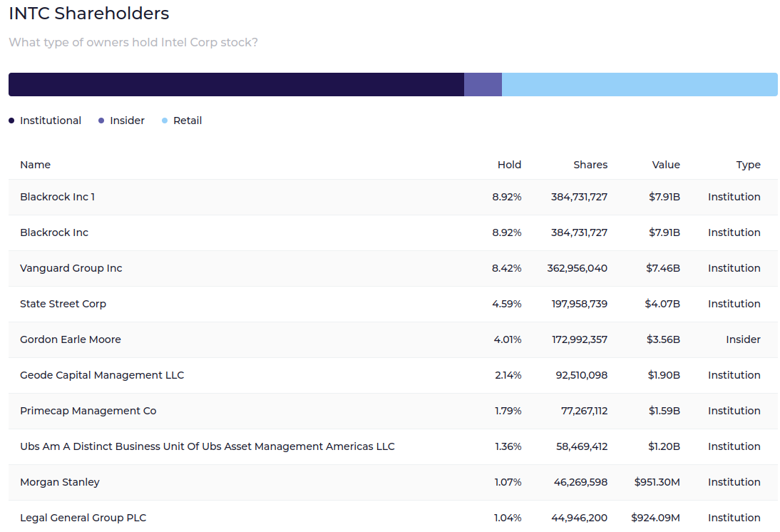Image resolution: width=780 pixels, height=532 pixels.
Task: Open Geode Capital Management LLC name
Action: pos(102,375)
